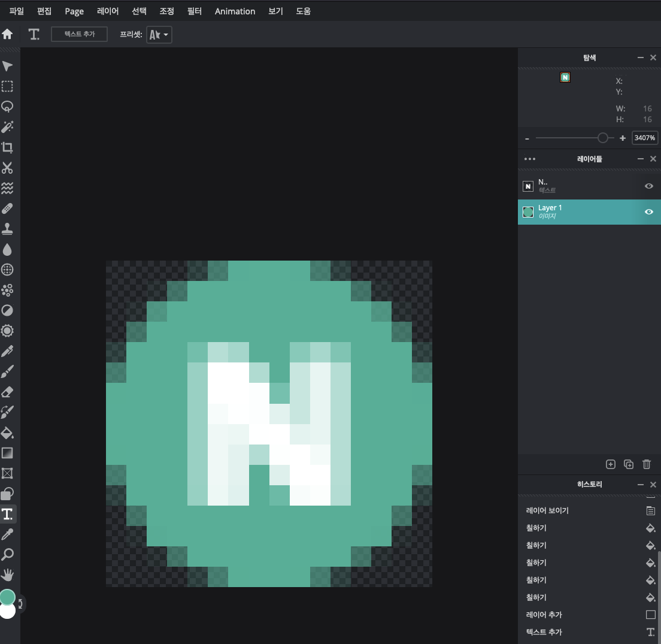Go to Home via house icon
661x644 pixels.
coord(7,34)
